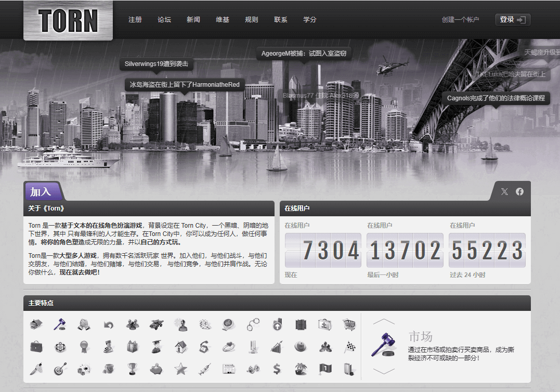Click the undo arrow icon
This screenshot has height=392, width=560.
(108, 324)
